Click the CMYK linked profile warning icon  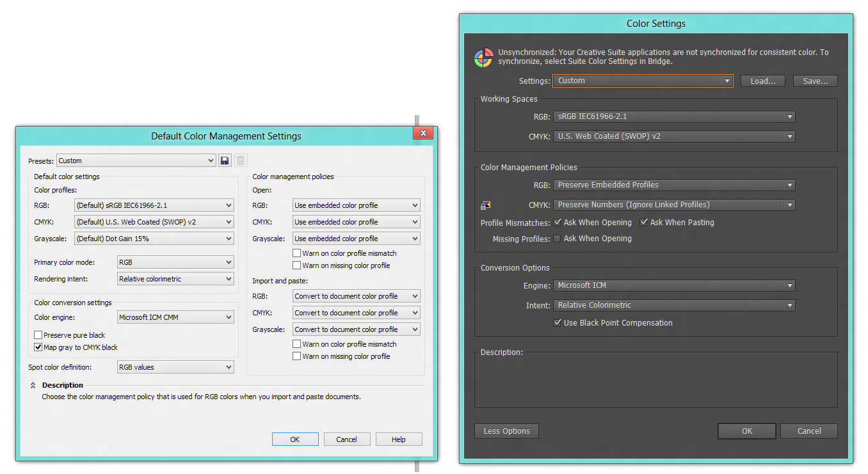coord(486,205)
